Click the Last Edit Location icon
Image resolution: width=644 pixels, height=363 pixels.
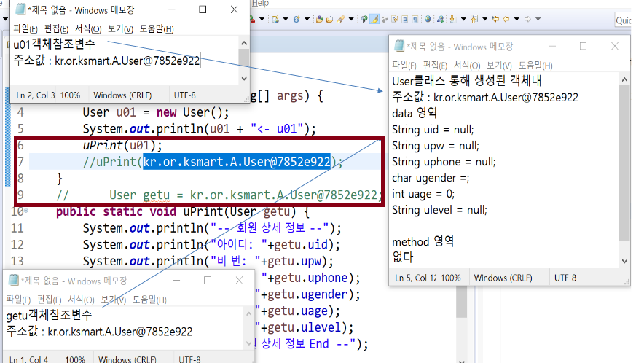pos(495,20)
